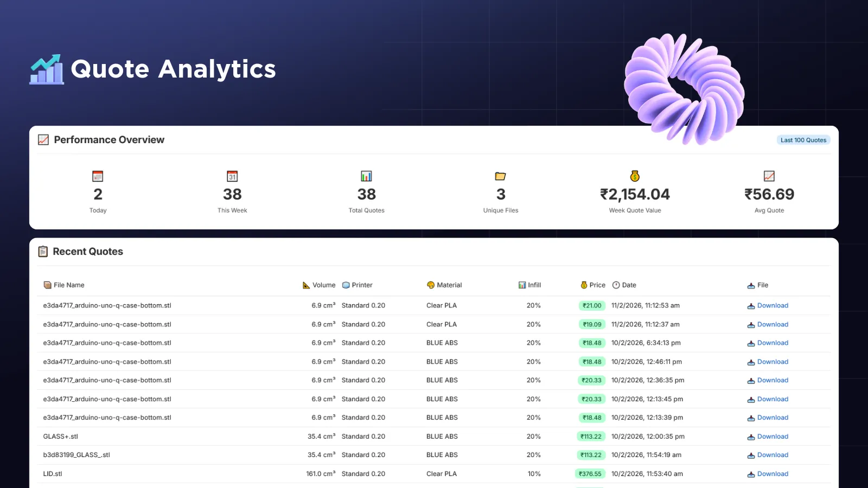Click the Performance Overview panel icon
This screenshot has width=868, height=488.
[x=43, y=139]
